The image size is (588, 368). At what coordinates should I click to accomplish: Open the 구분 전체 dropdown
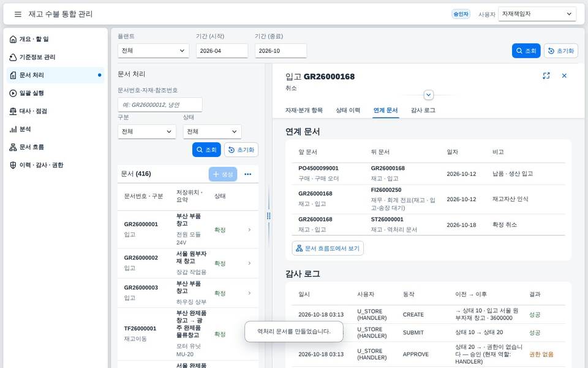point(146,132)
